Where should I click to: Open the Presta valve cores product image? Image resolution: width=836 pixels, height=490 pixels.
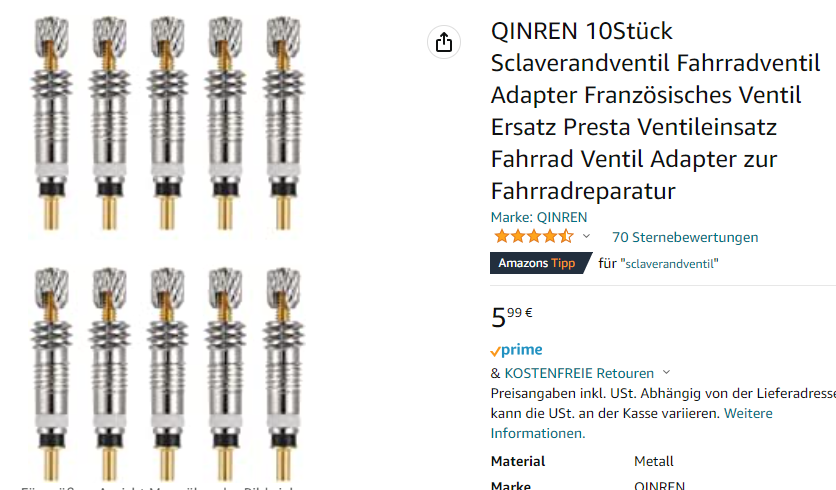tap(167, 248)
